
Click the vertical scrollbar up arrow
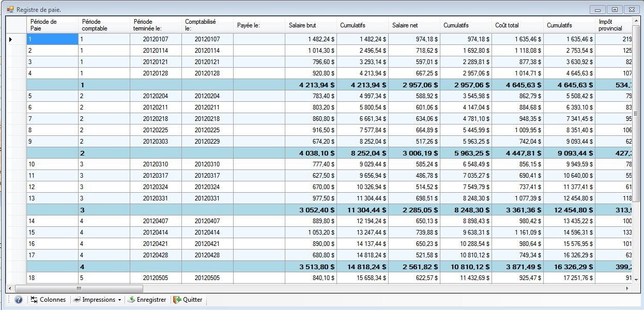point(636,21)
